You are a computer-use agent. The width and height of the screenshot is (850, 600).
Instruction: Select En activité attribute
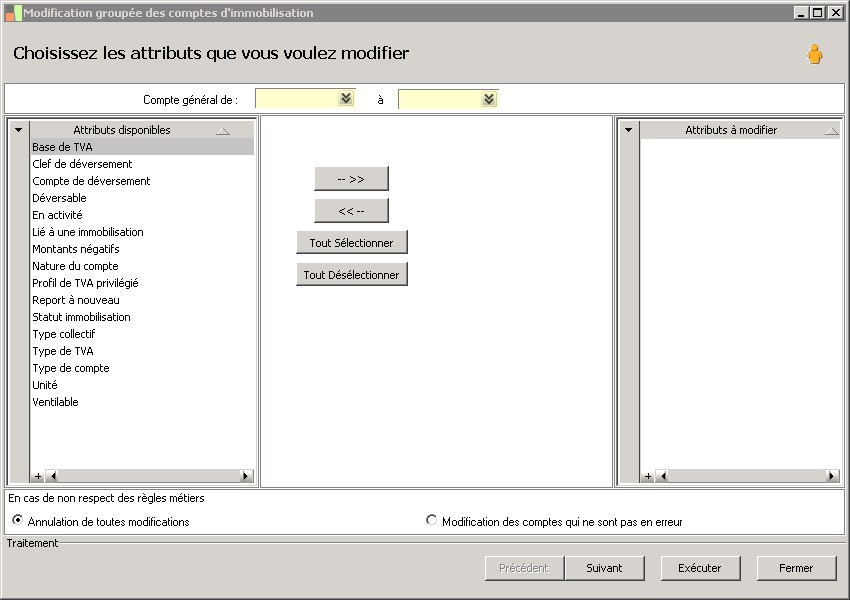142,215
